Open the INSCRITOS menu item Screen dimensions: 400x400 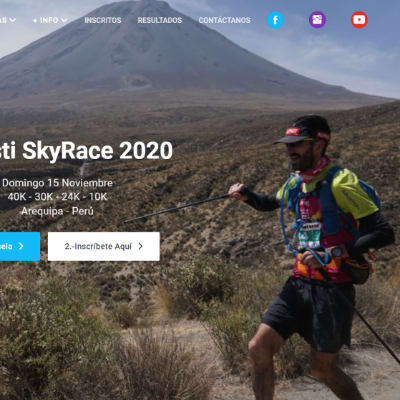(103, 20)
